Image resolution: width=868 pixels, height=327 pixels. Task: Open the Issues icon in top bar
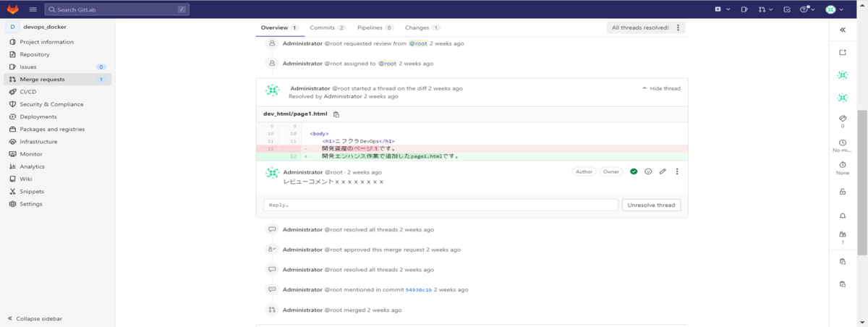pos(744,9)
